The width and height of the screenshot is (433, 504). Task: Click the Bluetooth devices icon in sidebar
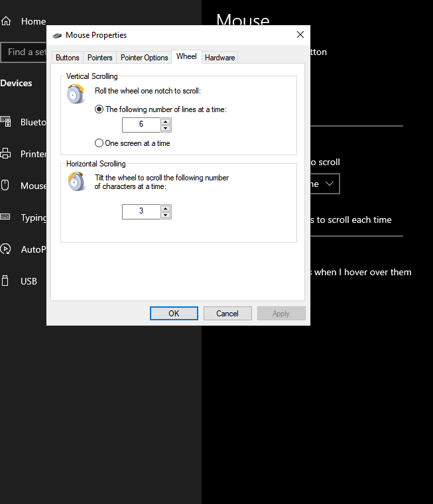pos(6,121)
